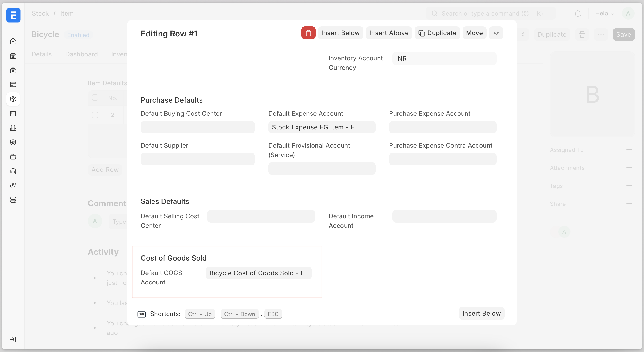The image size is (644, 352).
Task: Click the print icon in header
Action: point(582,34)
